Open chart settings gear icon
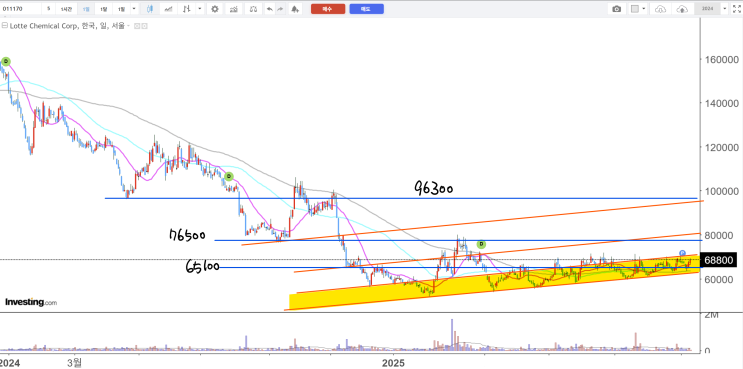 [x=215, y=9]
